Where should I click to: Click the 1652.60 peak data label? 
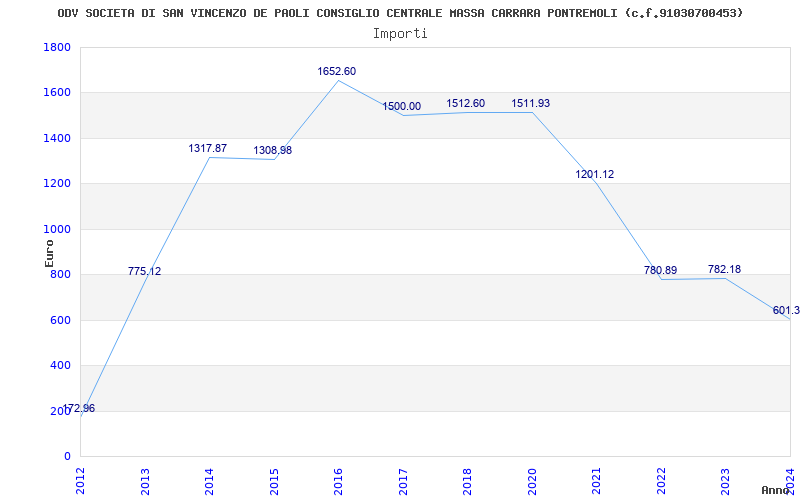click(337, 71)
